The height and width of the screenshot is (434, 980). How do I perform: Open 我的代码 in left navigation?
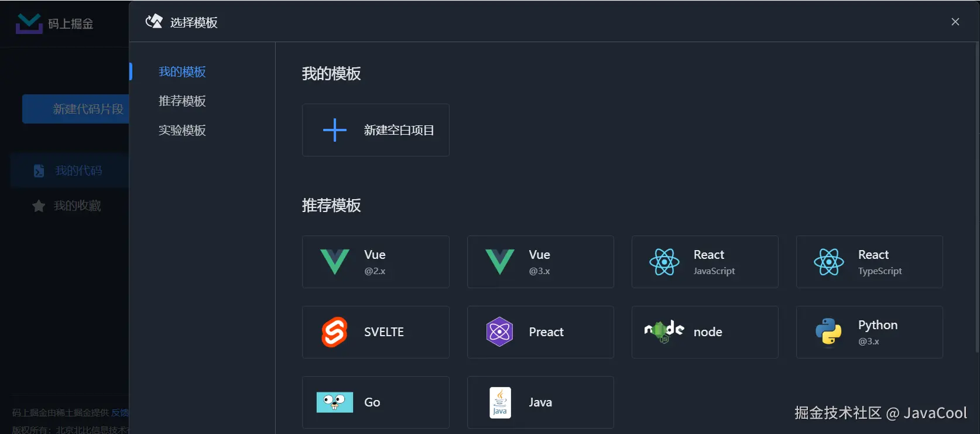point(78,170)
